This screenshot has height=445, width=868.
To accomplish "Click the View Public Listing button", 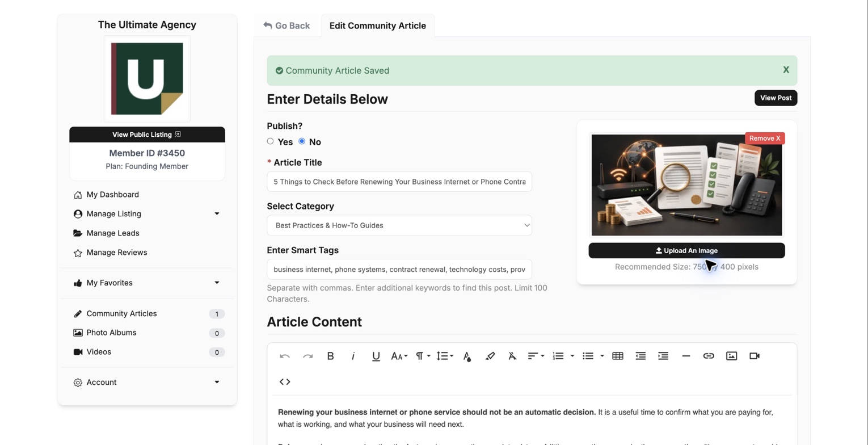I will 147,135.
